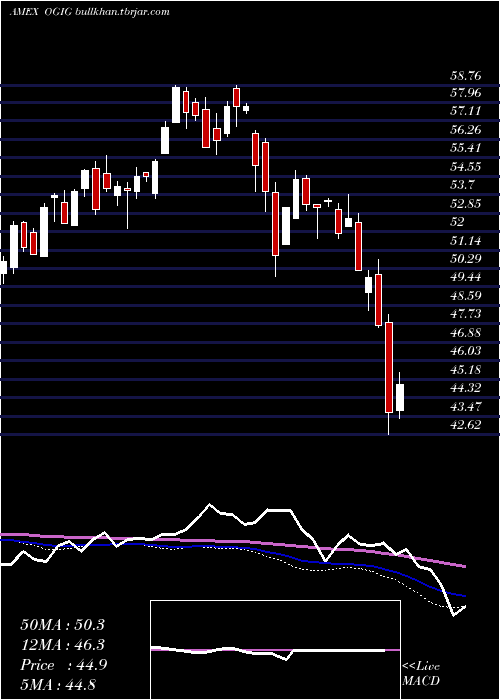Click the Price : 44.9 readout
This screenshot has width=500, height=700.
[64, 665]
